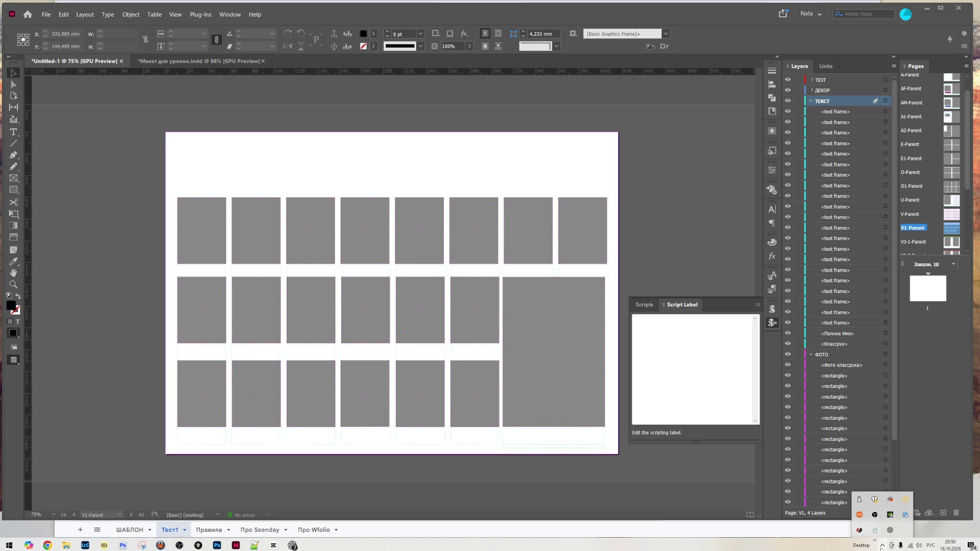
Task: Hide the ДЕКОР layer
Action: (x=787, y=90)
